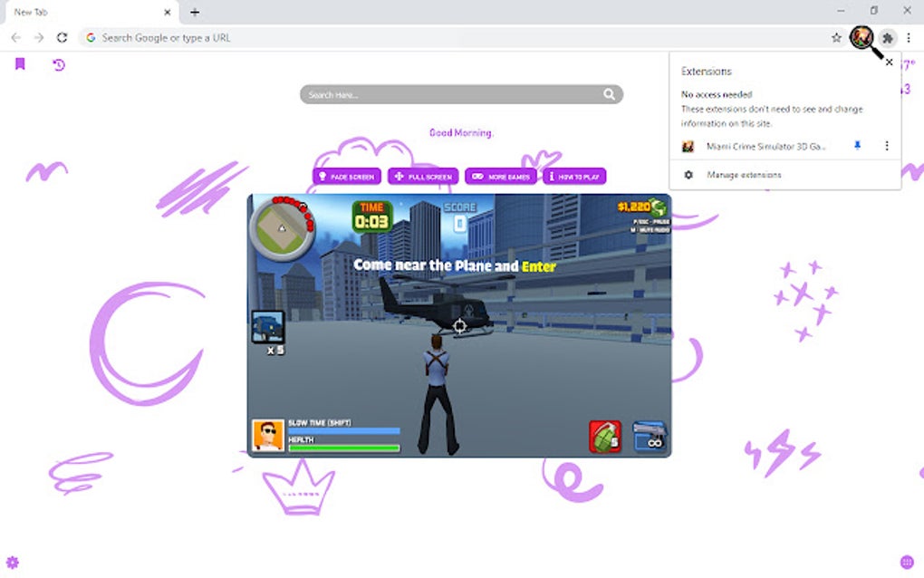Click the helicopter in the game
924x578 pixels.
point(438,305)
